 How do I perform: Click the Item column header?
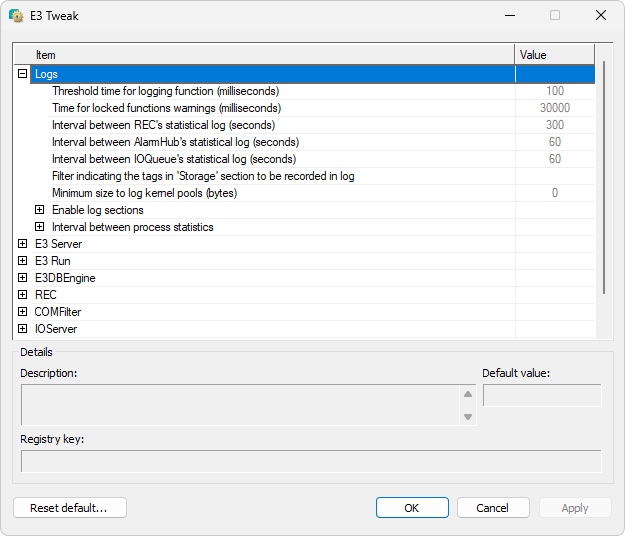pyautogui.click(x=264, y=55)
